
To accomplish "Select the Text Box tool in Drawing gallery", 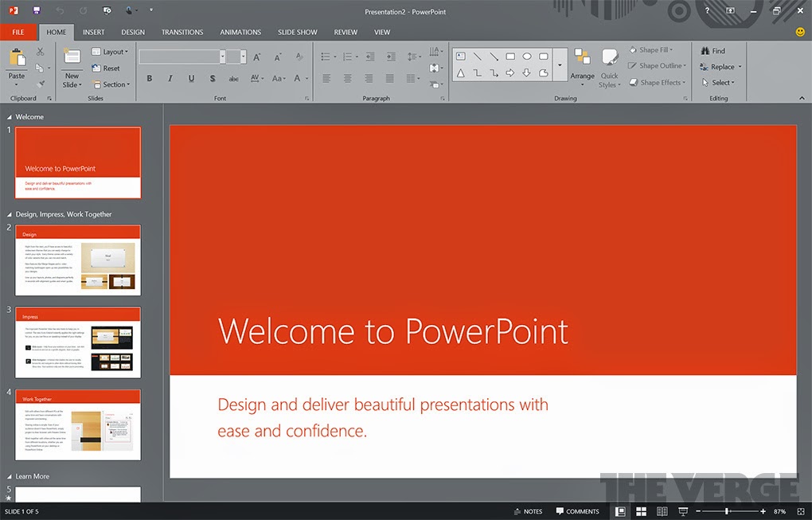I will coord(462,57).
